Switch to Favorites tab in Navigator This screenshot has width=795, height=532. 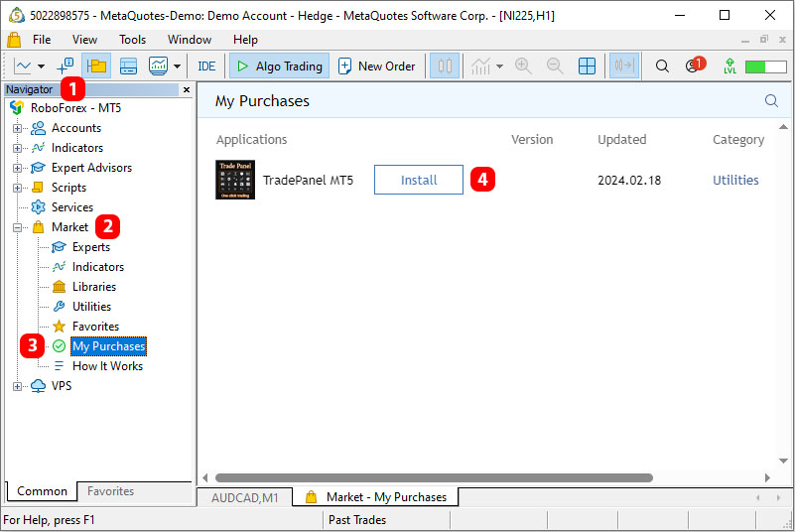[110, 491]
